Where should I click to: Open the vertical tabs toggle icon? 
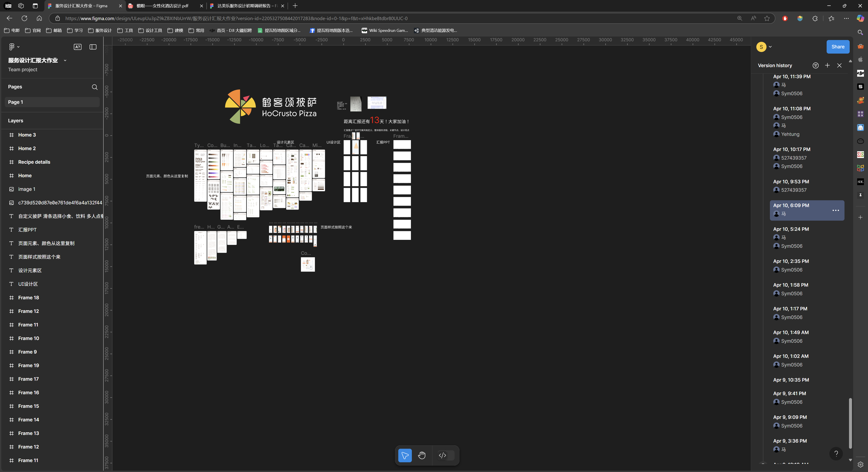coord(35,6)
